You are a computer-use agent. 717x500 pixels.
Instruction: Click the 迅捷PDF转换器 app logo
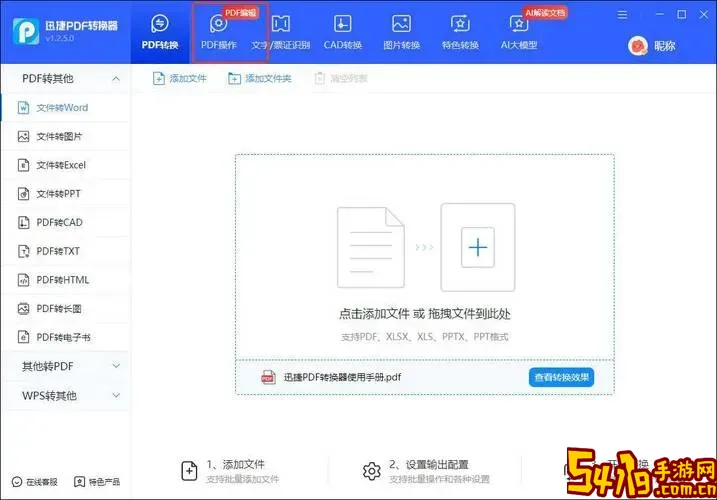coord(26,31)
